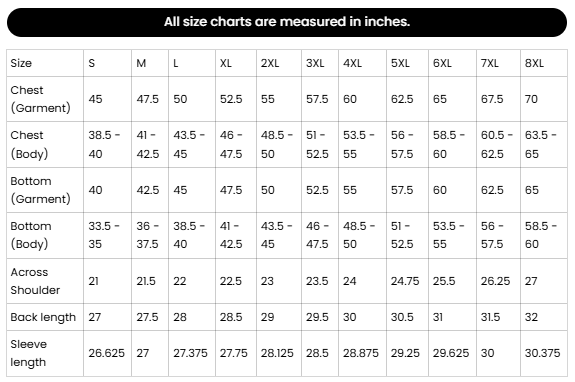This screenshot has width=575, height=382.
Task: Click the 30.375 sleeve length cell
Action: coord(544,353)
